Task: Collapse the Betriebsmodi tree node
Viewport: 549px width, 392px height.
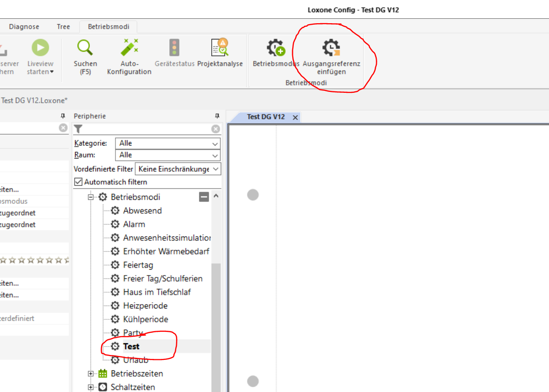Action: click(x=90, y=197)
